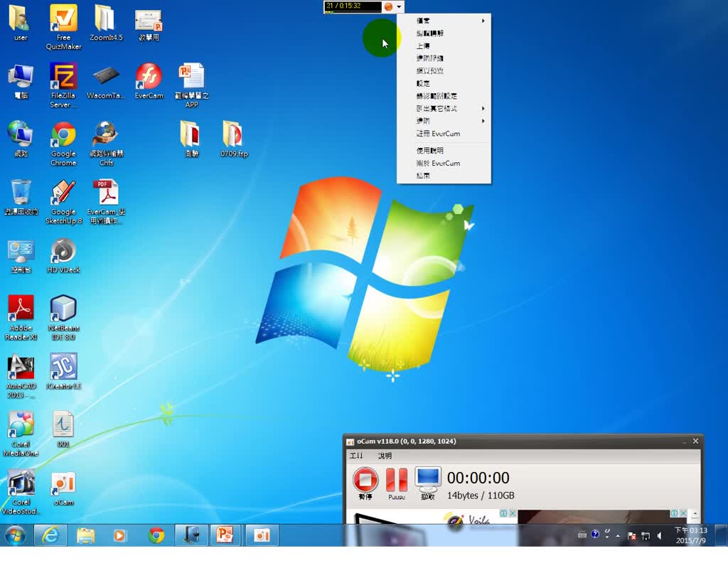Select the Free QuizMaker desktop icon
Viewport: 728px width, 583px height.
tap(63, 27)
